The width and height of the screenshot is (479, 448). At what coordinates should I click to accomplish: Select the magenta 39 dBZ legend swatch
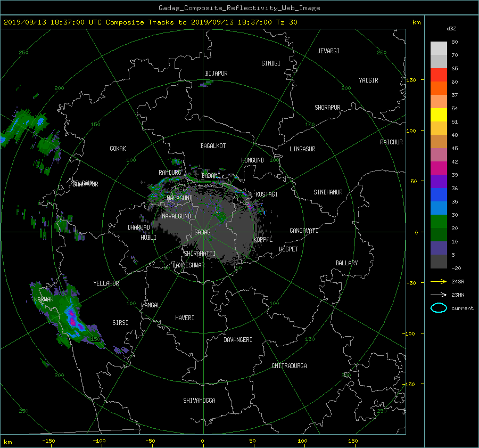pos(439,168)
